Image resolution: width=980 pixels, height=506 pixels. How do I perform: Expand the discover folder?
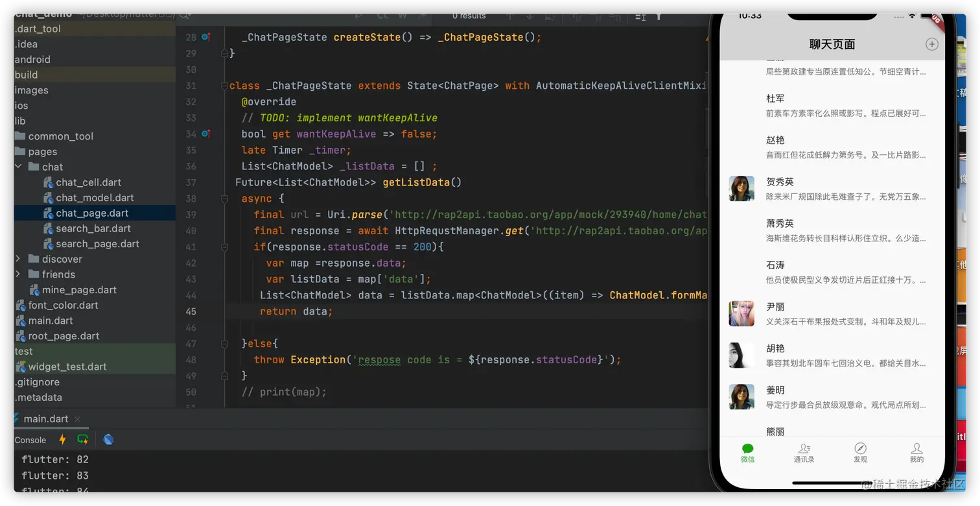[17, 259]
